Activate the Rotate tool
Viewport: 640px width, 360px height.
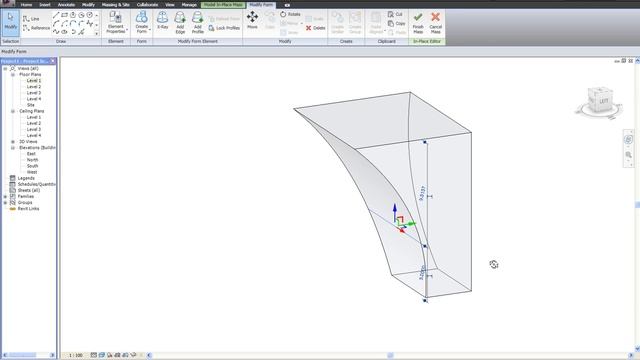290,14
